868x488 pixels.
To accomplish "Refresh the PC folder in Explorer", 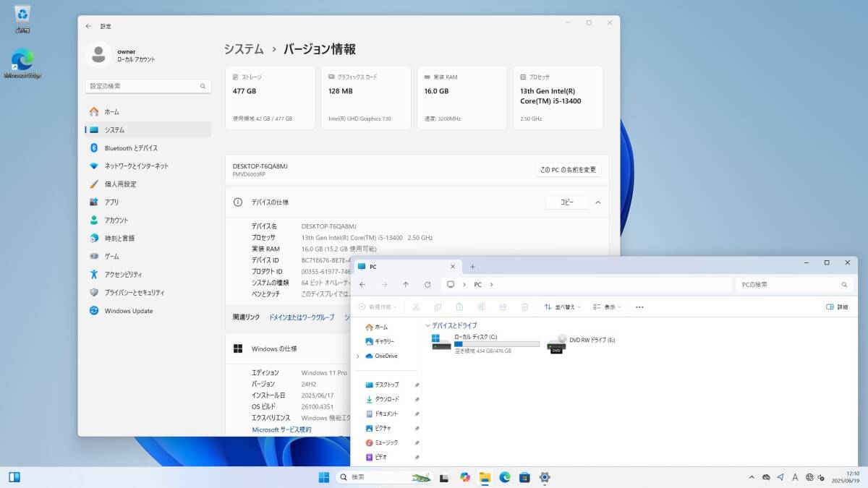I will [427, 285].
